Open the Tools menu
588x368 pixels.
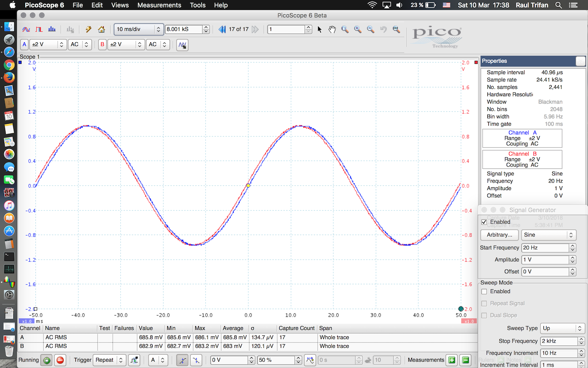tap(198, 5)
